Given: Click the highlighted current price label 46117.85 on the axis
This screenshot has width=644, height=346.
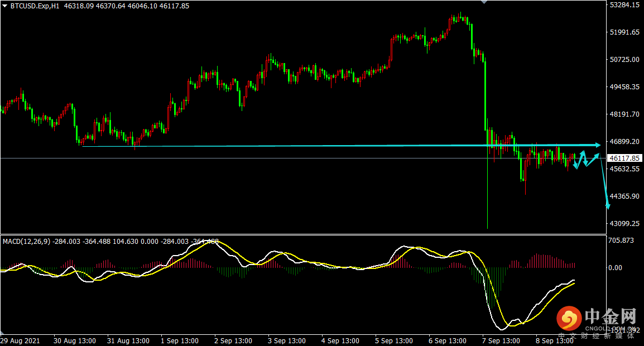Looking at the screenshot, I should [x=624, y=158].
